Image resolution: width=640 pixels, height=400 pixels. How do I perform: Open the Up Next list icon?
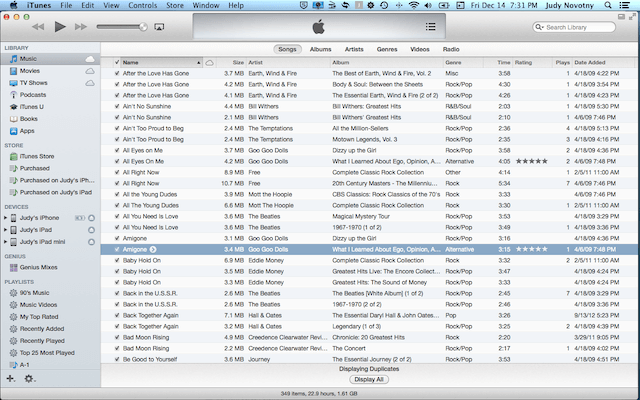(x=430, y=27)
